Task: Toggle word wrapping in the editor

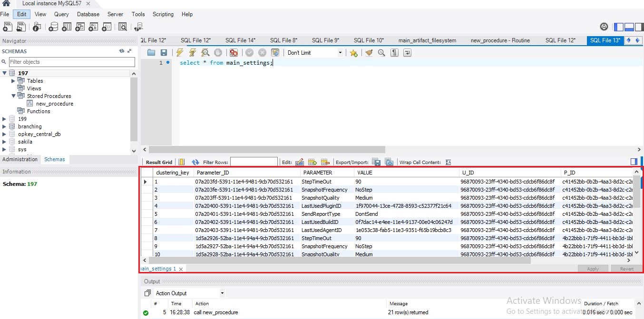Action: click(x=407, y=53)
